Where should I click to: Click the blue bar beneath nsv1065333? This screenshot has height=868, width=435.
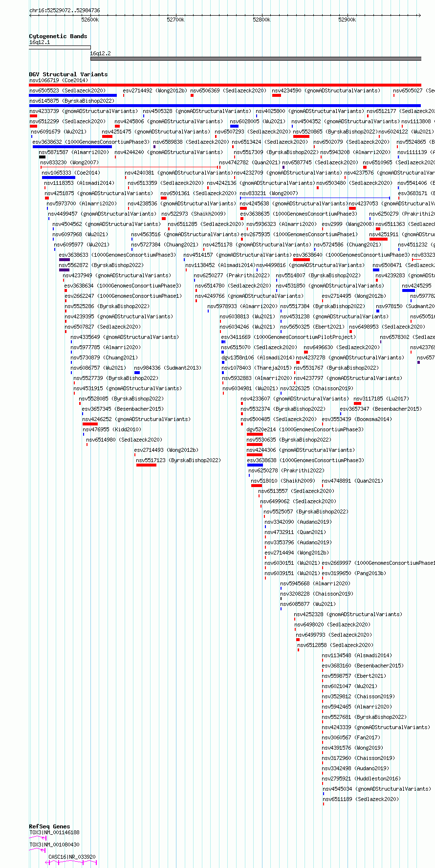click(58, 178)
